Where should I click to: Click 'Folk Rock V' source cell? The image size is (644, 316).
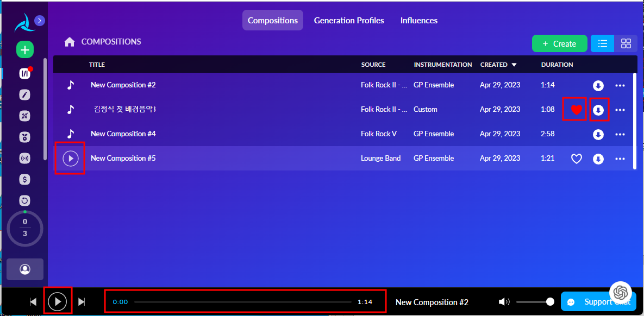tap(379, 134)
